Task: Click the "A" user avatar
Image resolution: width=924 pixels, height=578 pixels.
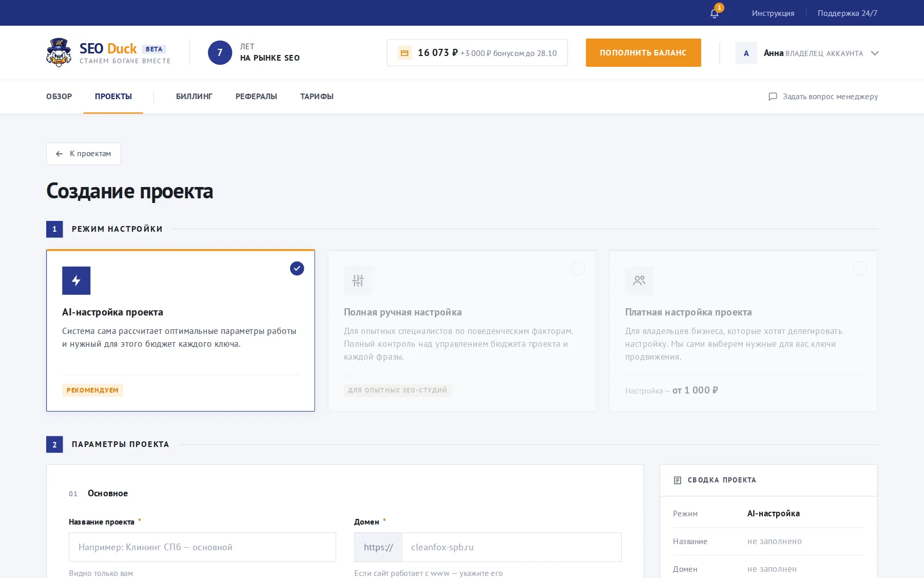Action: 746,53
